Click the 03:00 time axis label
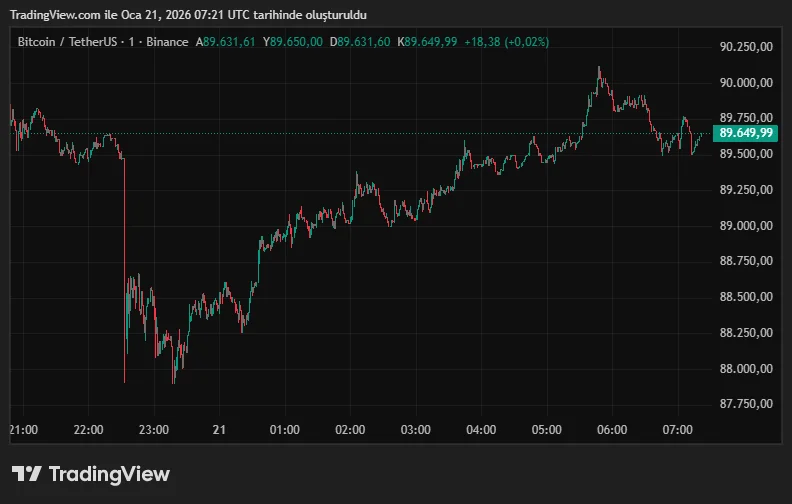792x504 pixels. pyautogui.click(x=416, y=430)
